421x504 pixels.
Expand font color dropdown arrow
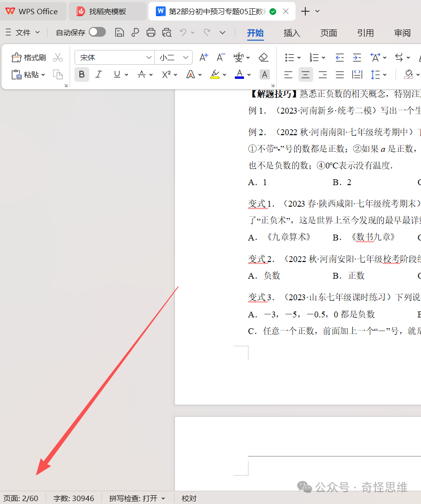(x=249, y=75)
